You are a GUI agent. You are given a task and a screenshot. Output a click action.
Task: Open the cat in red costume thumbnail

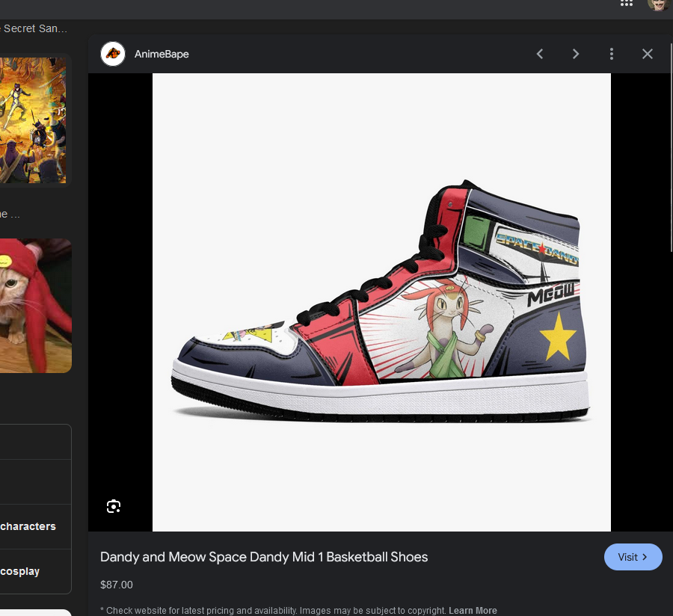coord(36,306)
